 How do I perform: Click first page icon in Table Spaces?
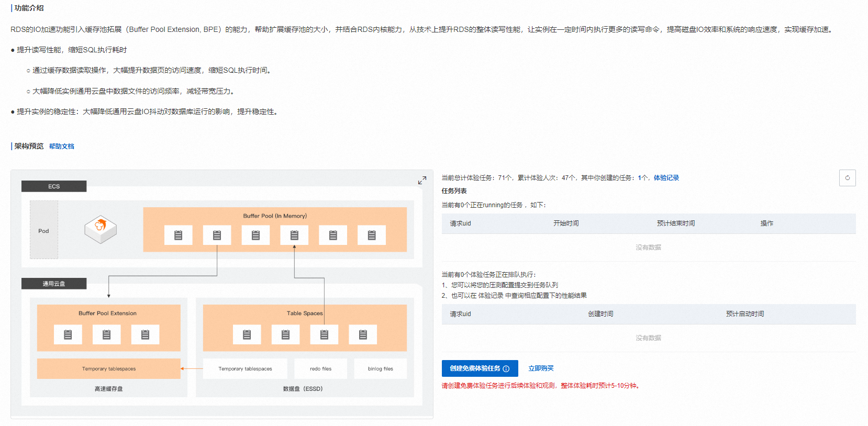247,335
